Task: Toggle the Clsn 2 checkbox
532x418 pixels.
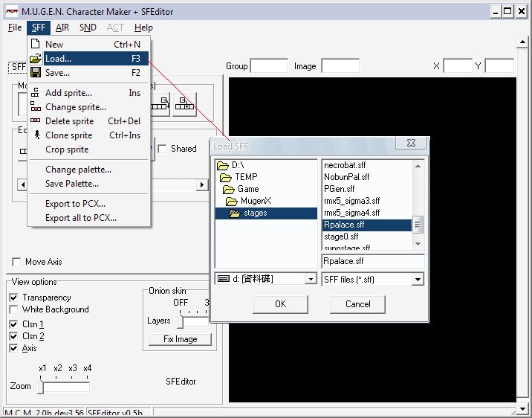Action: tap(13, 336)
